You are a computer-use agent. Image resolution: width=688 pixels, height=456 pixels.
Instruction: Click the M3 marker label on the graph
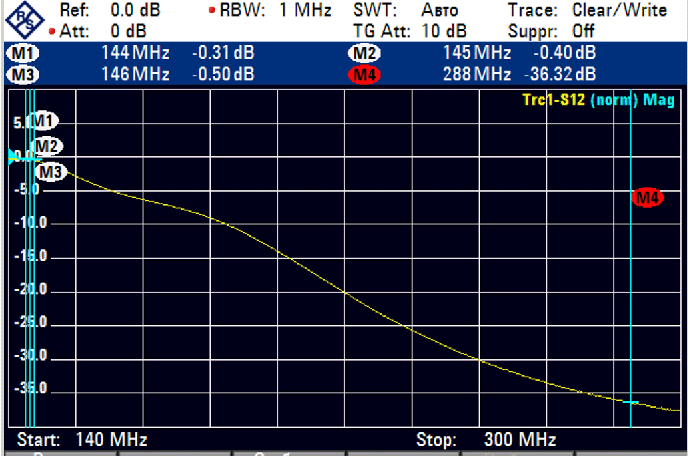point(51,172)
